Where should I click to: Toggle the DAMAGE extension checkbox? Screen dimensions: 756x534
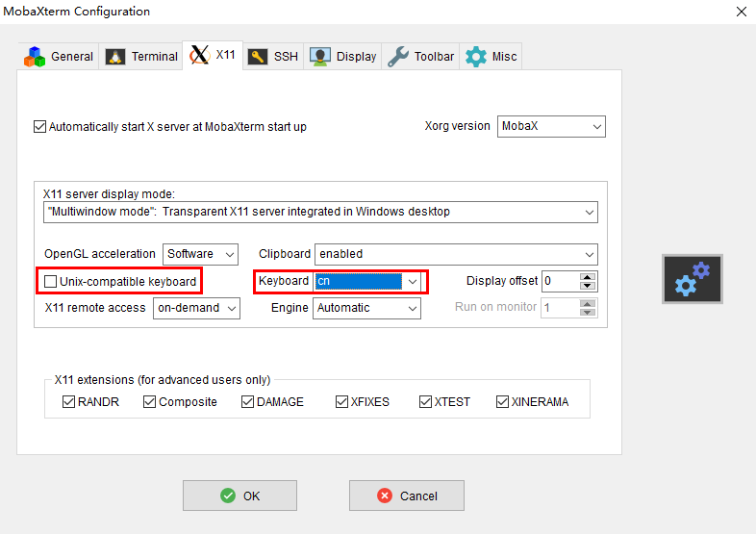click(248, 402)
